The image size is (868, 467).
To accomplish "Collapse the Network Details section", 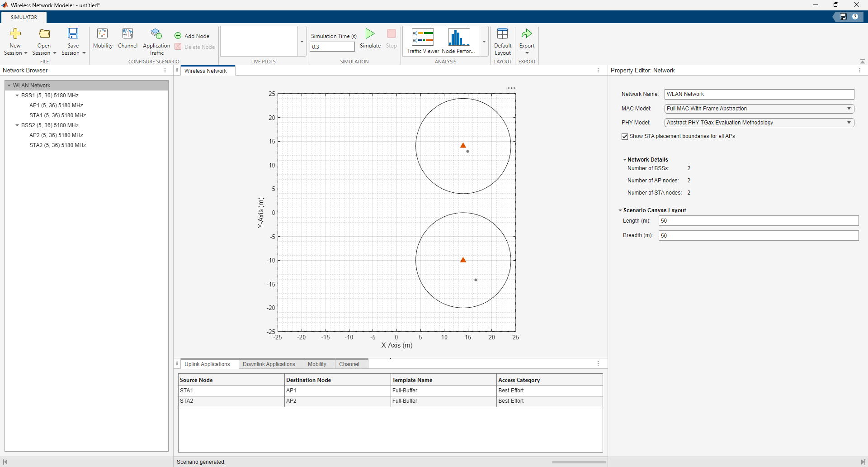I will [624, 159].
